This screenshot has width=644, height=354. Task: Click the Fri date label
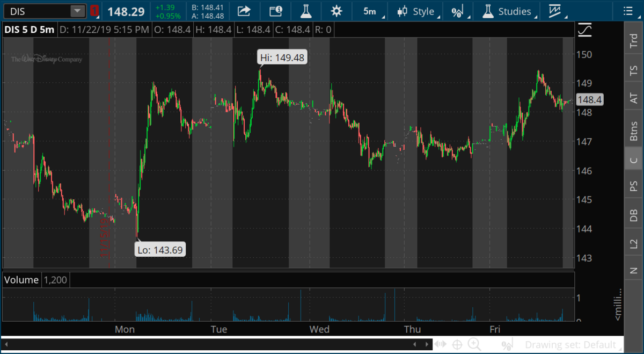point(495,329)
